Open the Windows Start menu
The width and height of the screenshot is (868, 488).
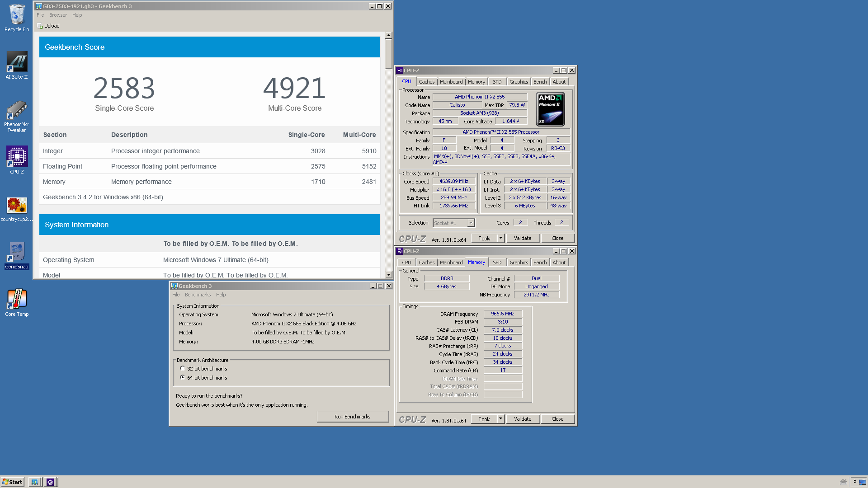(x=12, y=482)
